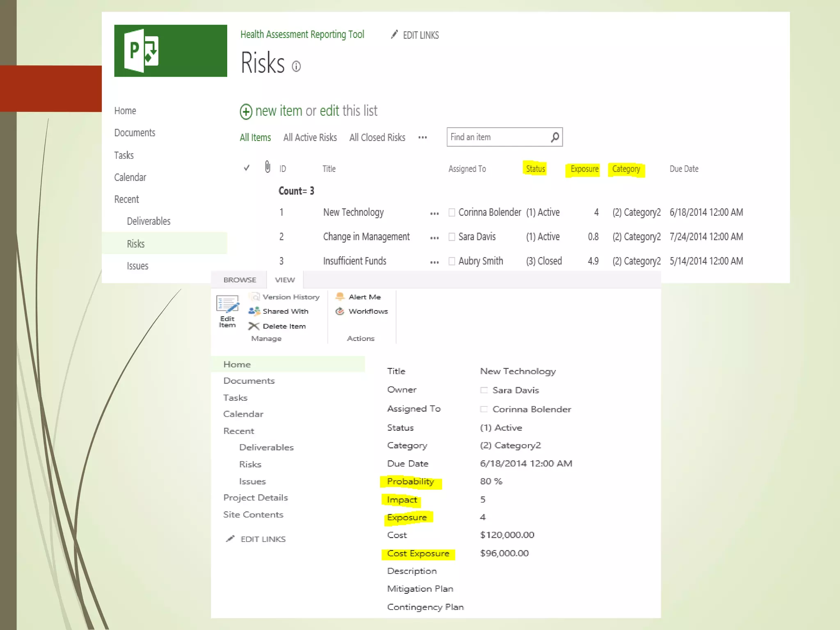
Task: Toggle Sara Davis presence checkbox in the list
Action: pyautogui.click(x=452, y=237)
